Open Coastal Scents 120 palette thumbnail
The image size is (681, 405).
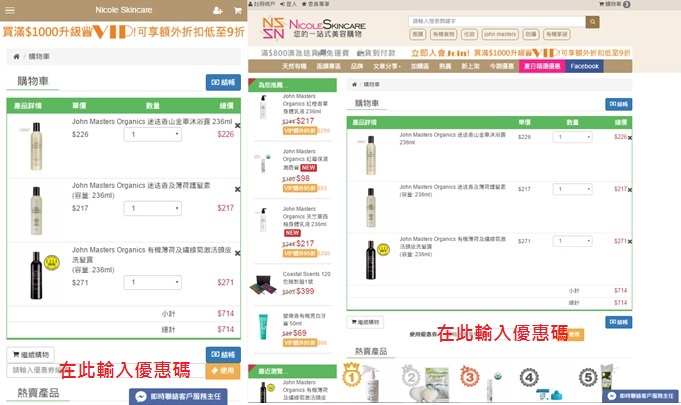coord(263,285)
